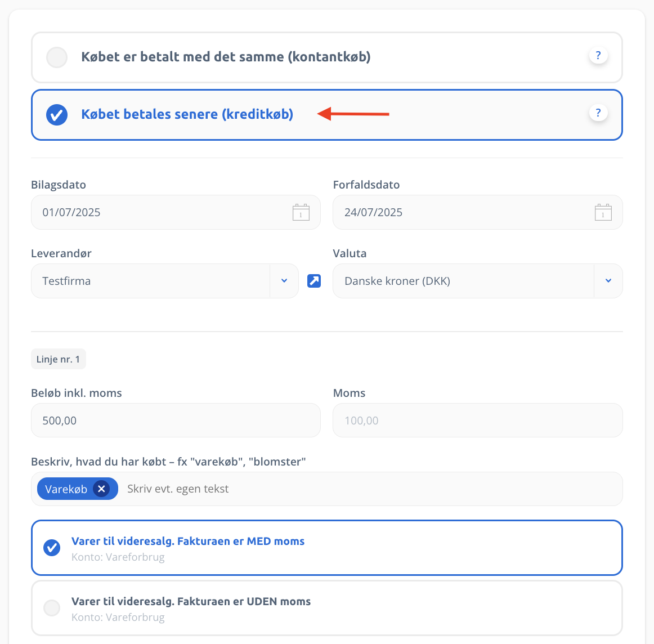654x644 pixels.
Task: Open supplier details via blue arrow icon
Action: (314, 281)
